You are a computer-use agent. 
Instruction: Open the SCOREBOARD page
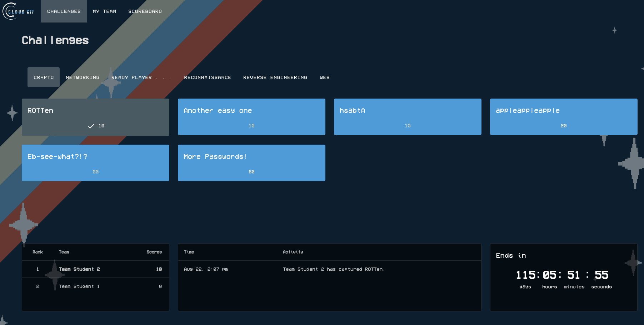click(145, 11)
